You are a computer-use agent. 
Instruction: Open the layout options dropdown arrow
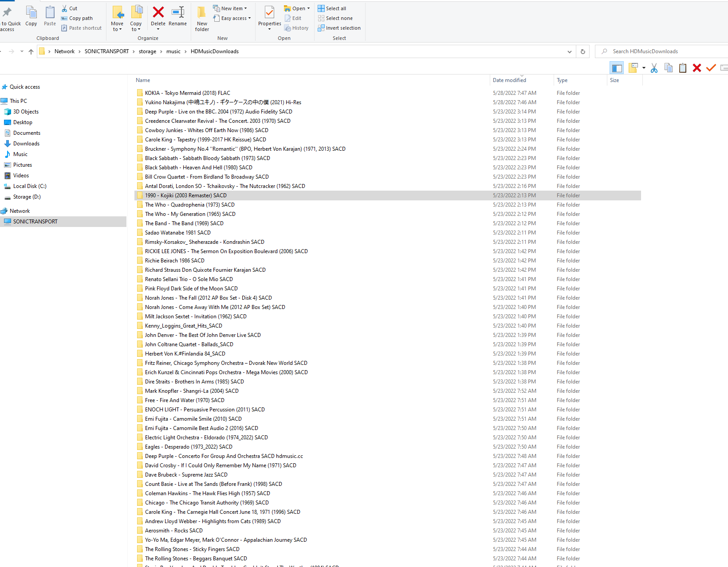tap(644, 68)
